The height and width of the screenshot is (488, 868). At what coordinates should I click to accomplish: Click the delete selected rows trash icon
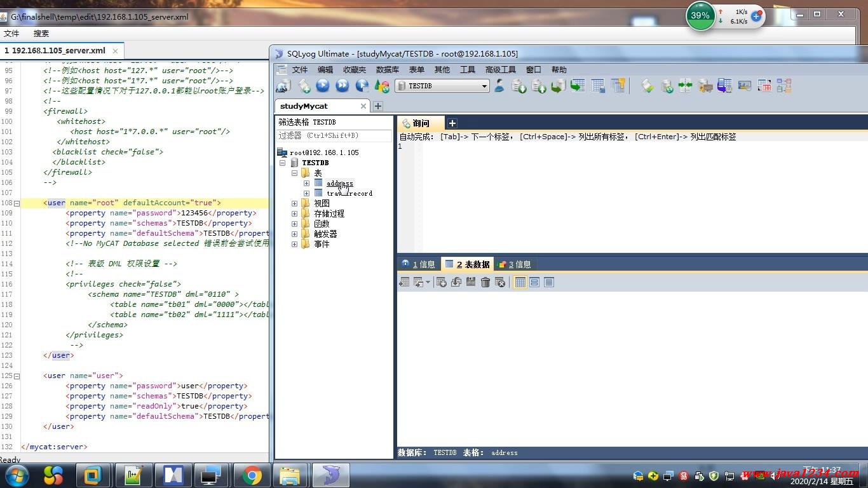point(485,282)
